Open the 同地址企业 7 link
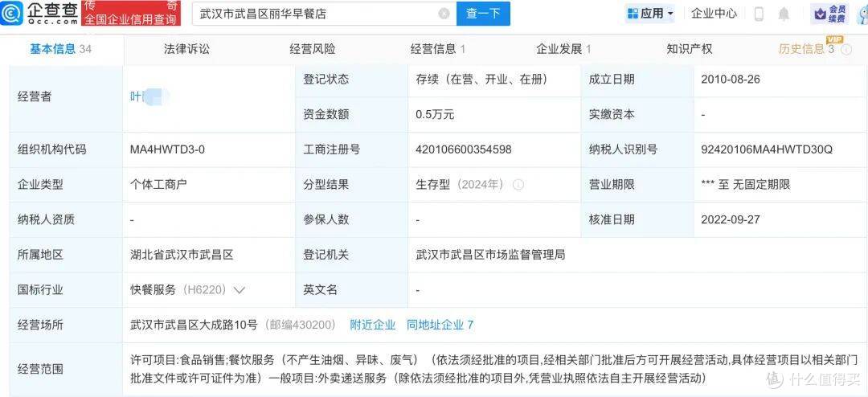 [440, 325]
